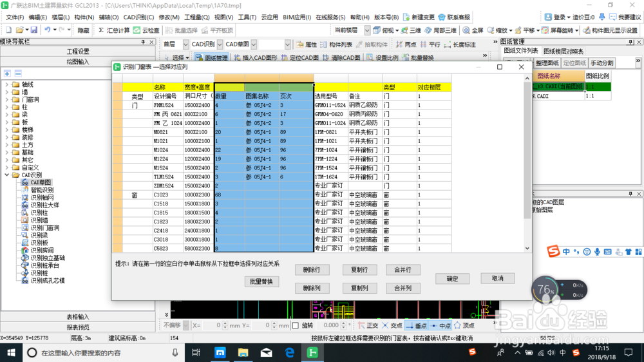
Task: Click 屏幕旋转 screen rotate icon
Action: pos(556,30)
